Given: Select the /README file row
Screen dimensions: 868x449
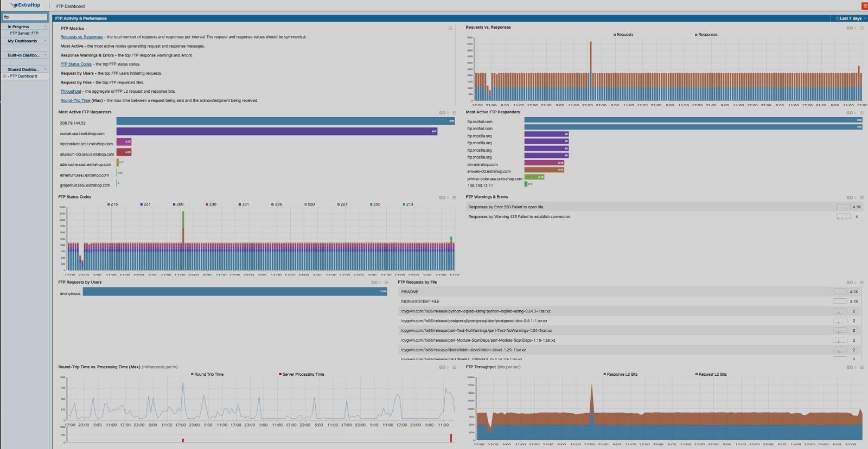Looking at the screenshot, I should (630, 292).
